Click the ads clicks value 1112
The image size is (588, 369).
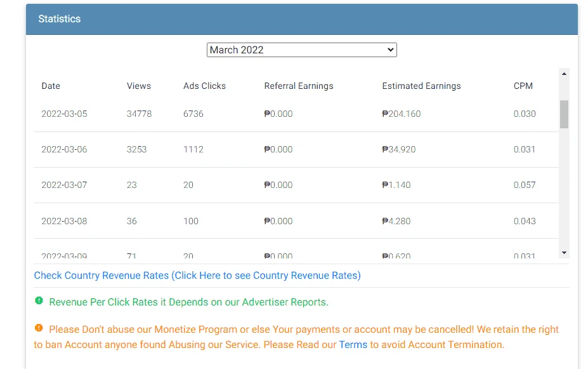(193, 149)
